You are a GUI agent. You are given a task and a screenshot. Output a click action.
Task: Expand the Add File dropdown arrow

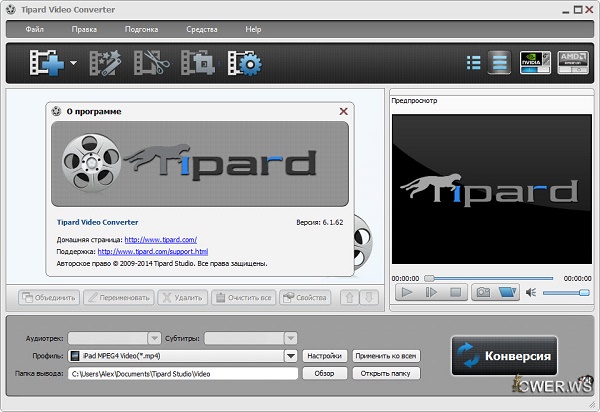(73, 64)
